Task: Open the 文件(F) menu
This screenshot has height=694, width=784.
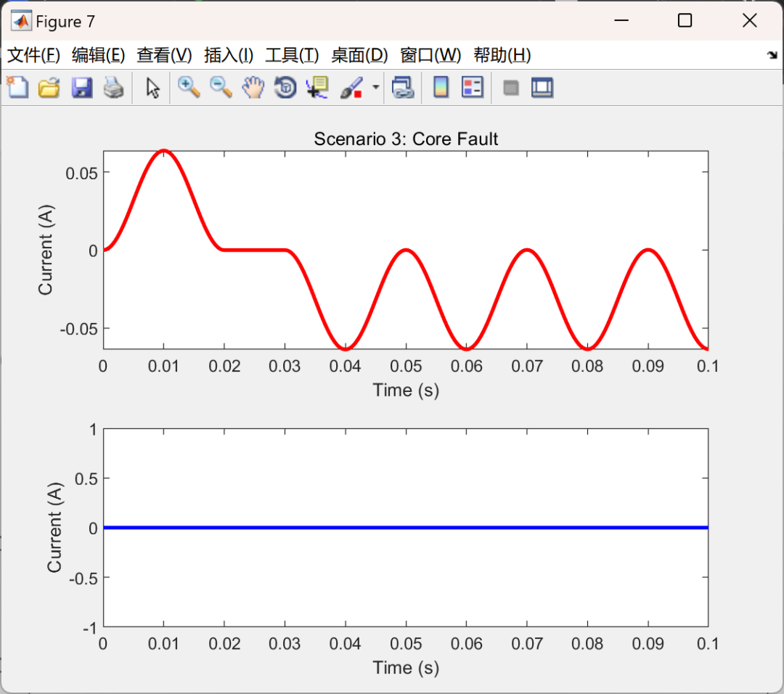Action: 34,55
